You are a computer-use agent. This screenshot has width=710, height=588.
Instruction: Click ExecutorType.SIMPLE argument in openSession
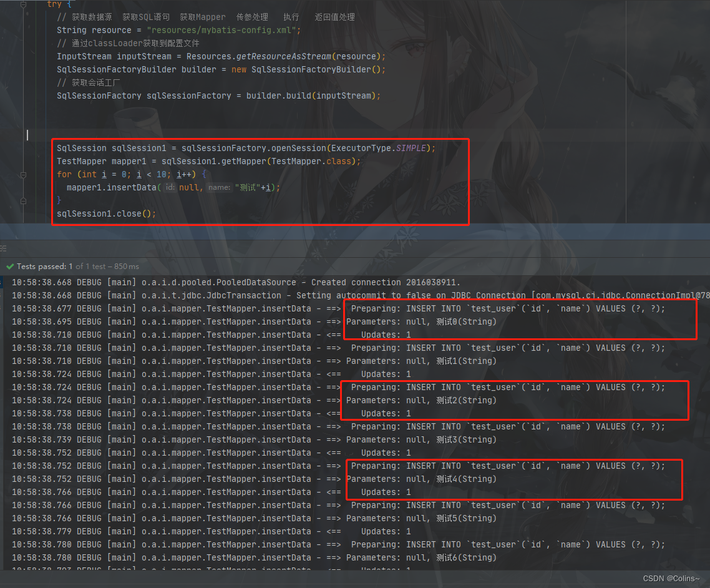pyautogui.click(x=379, y=149)
